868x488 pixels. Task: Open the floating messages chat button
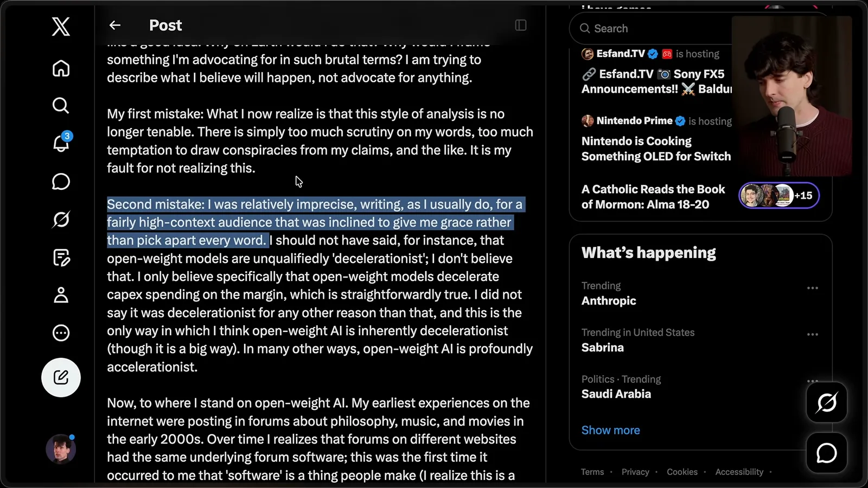(827, 453)
